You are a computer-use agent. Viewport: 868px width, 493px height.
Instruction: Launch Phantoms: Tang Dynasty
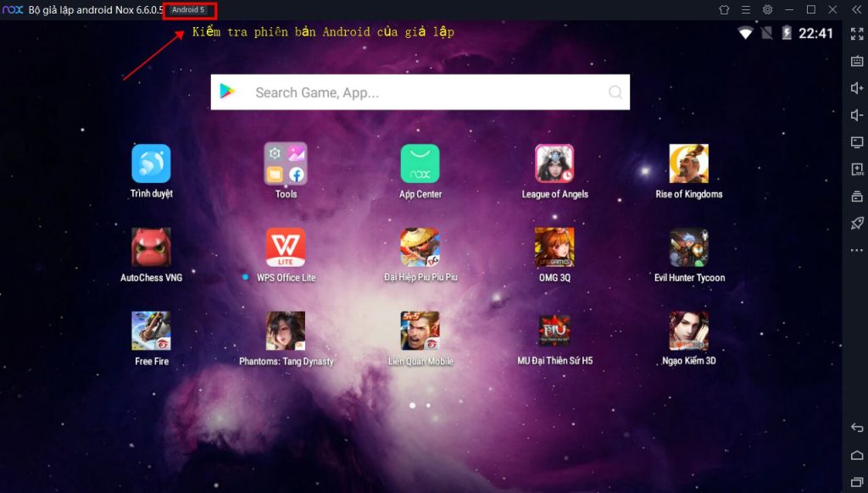[x=286, y=331]
